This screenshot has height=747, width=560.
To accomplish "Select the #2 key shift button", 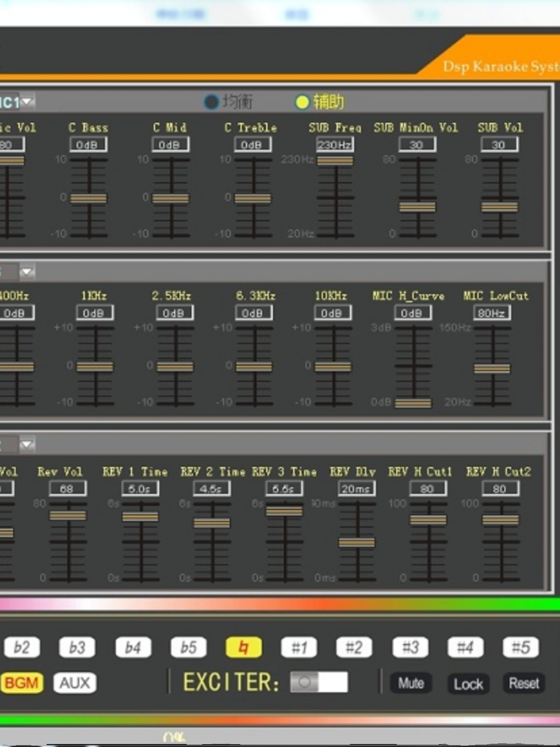I will click(x=354, y=647).
